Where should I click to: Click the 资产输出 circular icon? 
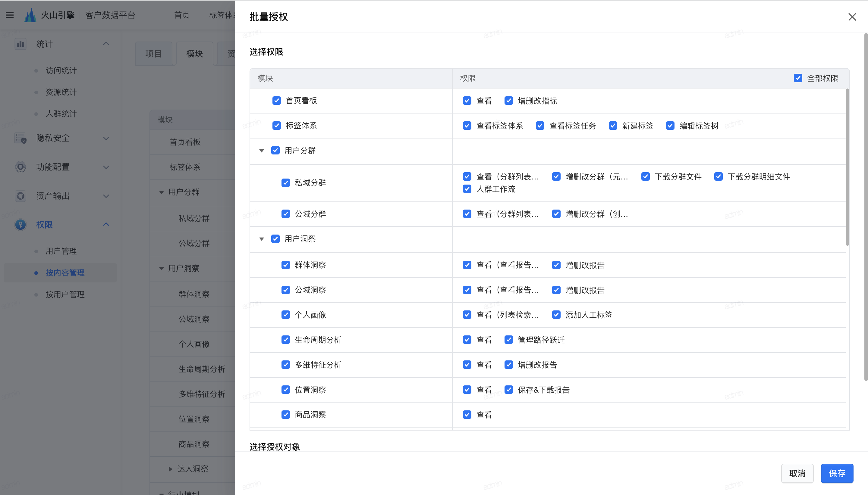(x=20, y=196)
